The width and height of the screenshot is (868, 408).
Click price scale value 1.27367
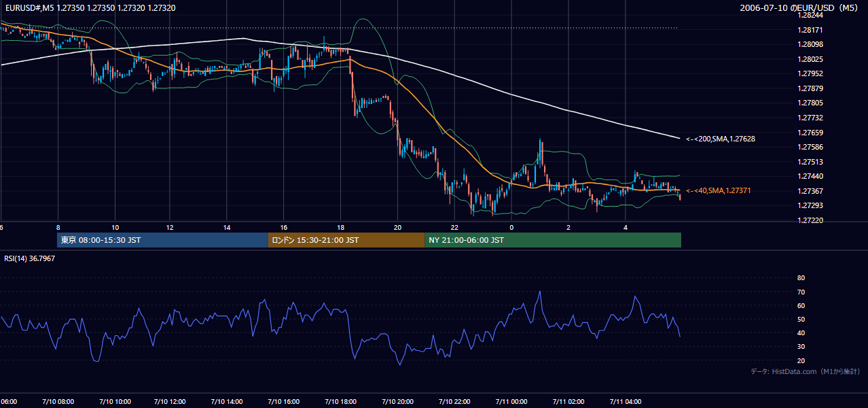pos(810,191)
